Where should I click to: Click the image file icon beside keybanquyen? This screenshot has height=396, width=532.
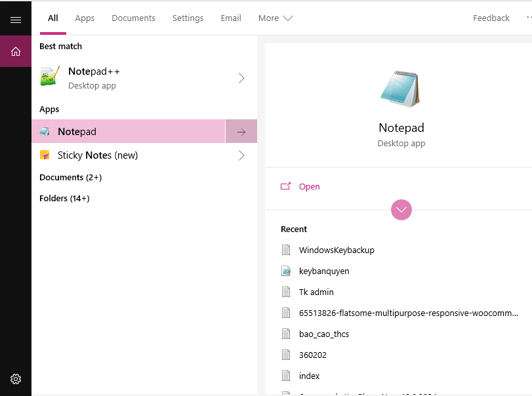286,271
